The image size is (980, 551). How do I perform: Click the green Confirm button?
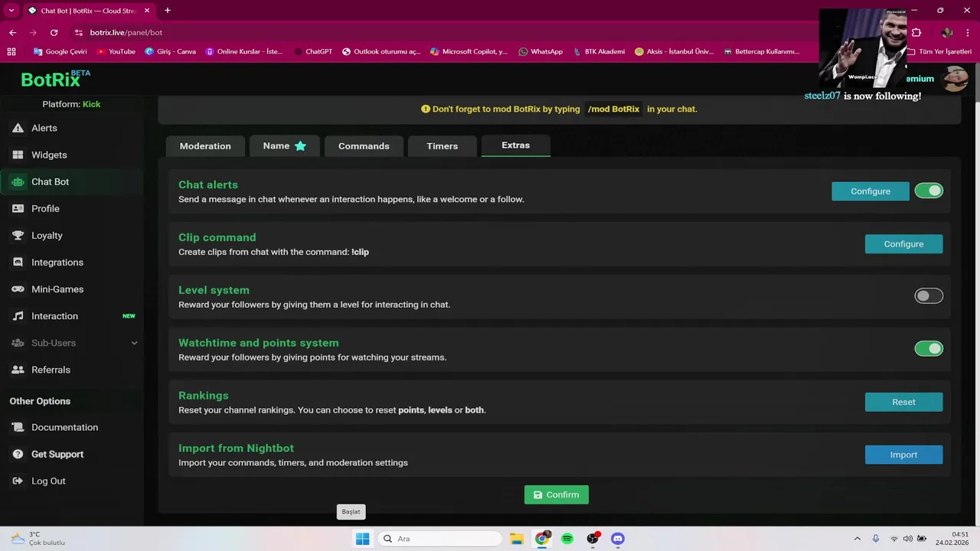pyautogui.click(x=557, y=495)
